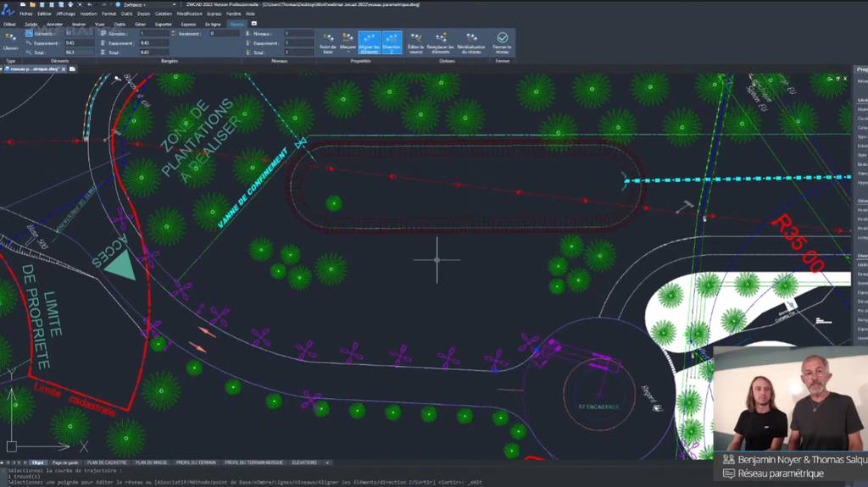Click the Eléments Total value field
The image size is (868, 487).
(79, 52)
